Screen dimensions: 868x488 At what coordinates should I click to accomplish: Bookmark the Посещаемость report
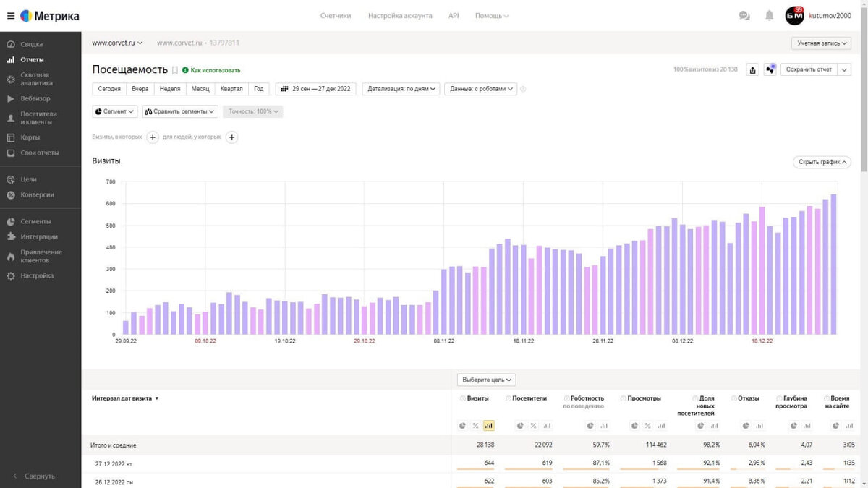pos(174,70)
